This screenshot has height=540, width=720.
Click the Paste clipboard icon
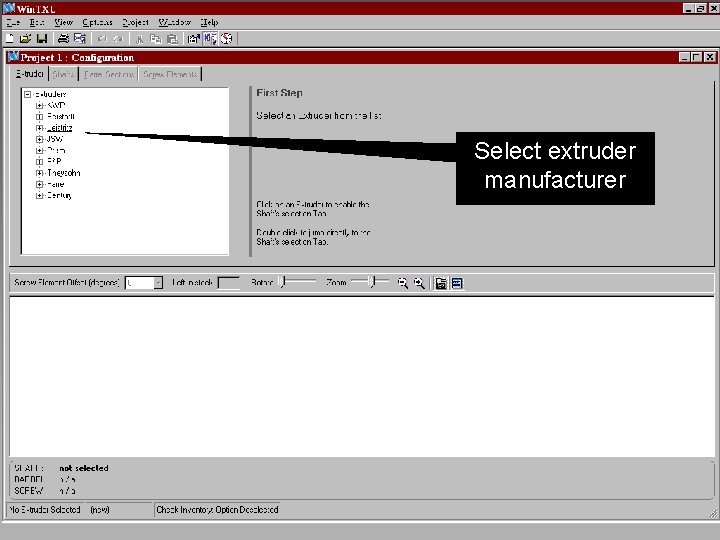point(173,39)
